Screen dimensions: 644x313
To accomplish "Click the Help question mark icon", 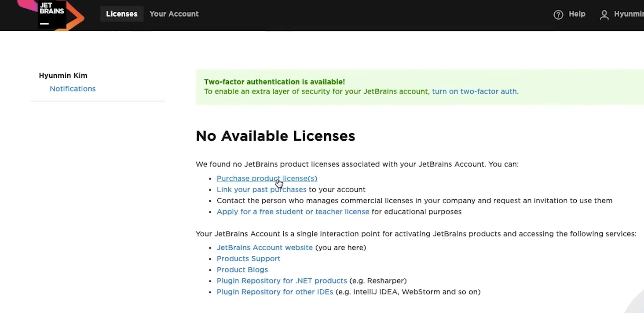I will coord(558,15).
